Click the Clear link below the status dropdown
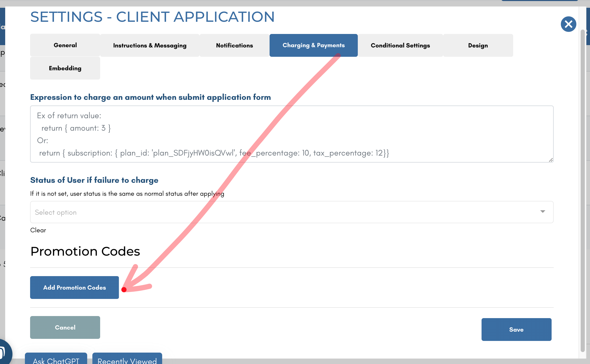Viewport: 590px width, 364px height. click(38, 230)
